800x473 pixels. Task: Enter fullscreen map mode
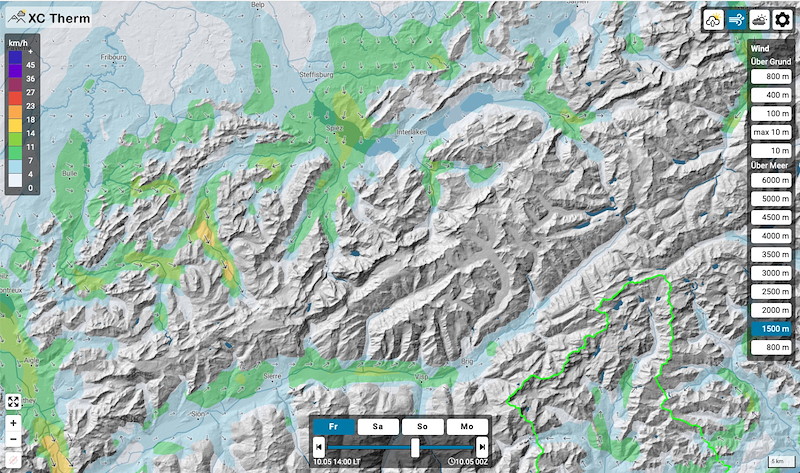click(13, 401)
